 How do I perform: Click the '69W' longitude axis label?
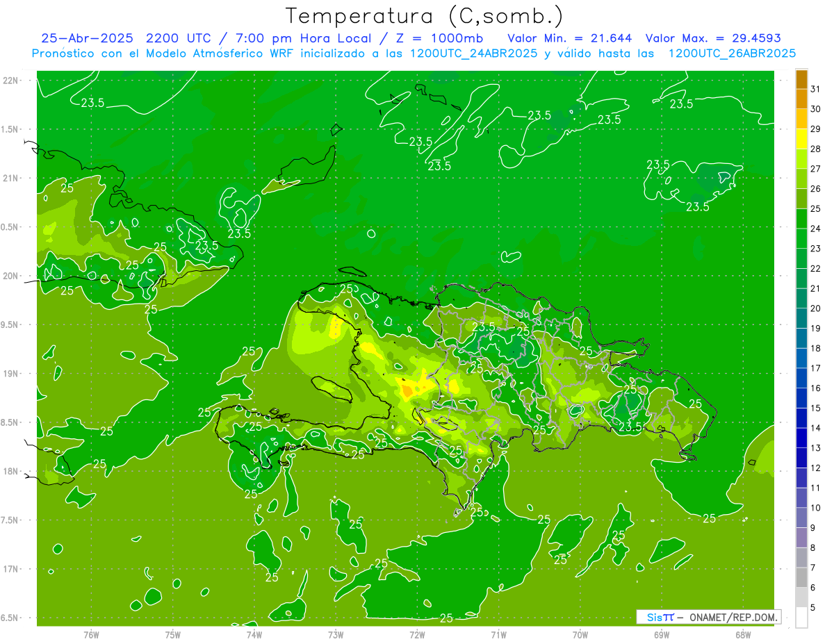661,635
